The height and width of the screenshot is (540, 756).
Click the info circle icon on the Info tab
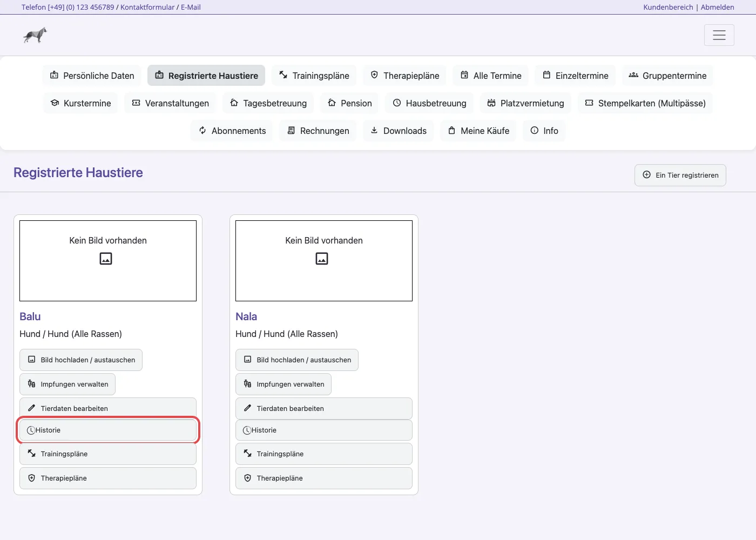[x=535, y=131]
